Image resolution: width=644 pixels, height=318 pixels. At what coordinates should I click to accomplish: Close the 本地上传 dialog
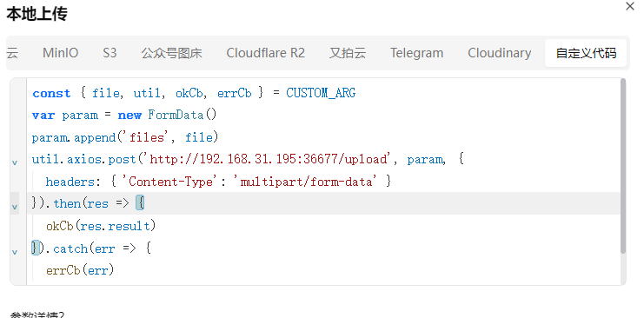(629, 7)
